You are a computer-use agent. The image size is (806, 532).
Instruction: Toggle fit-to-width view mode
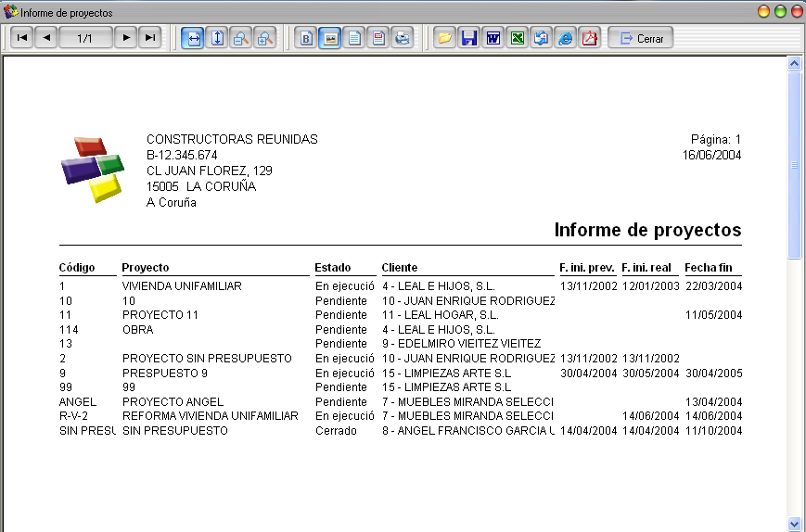pyautogui.click(x=193, y=38)
